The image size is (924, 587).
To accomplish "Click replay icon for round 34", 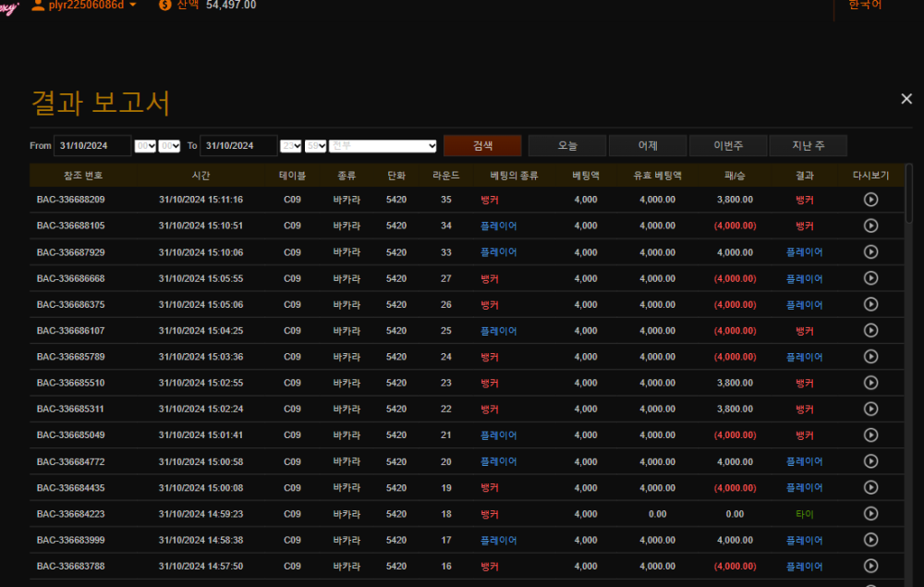I will tap(870, 226).
